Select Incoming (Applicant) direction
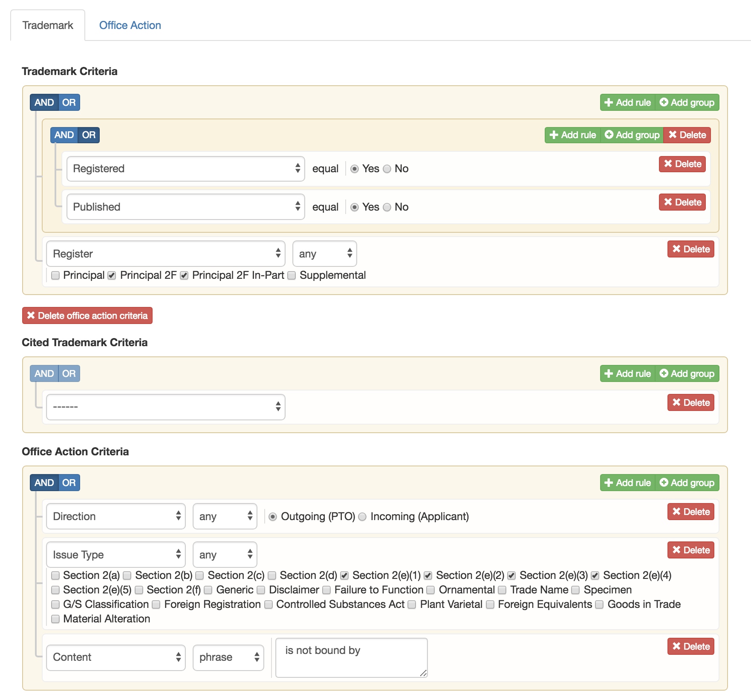The height and width of the screenshot is (700, 751). [362, 517]
